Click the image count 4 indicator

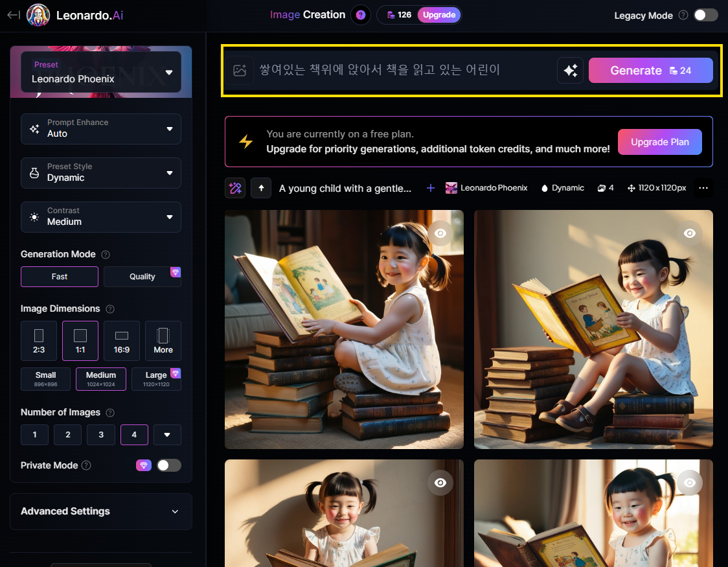click(606, 188)
